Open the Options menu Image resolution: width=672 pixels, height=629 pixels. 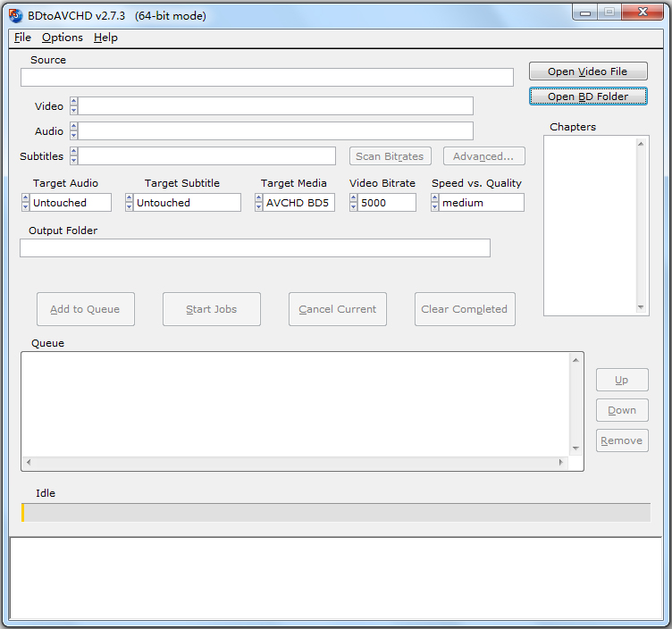click(x=63, y=38)
